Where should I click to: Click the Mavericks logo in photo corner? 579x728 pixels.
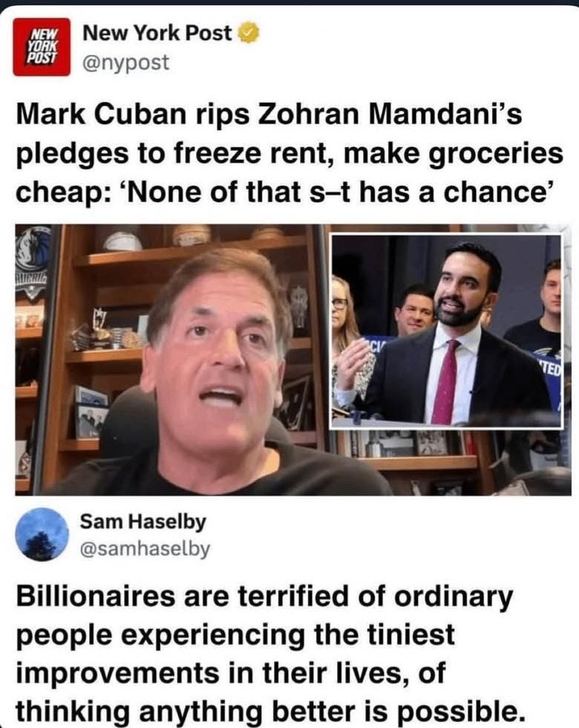coord(33,261)
